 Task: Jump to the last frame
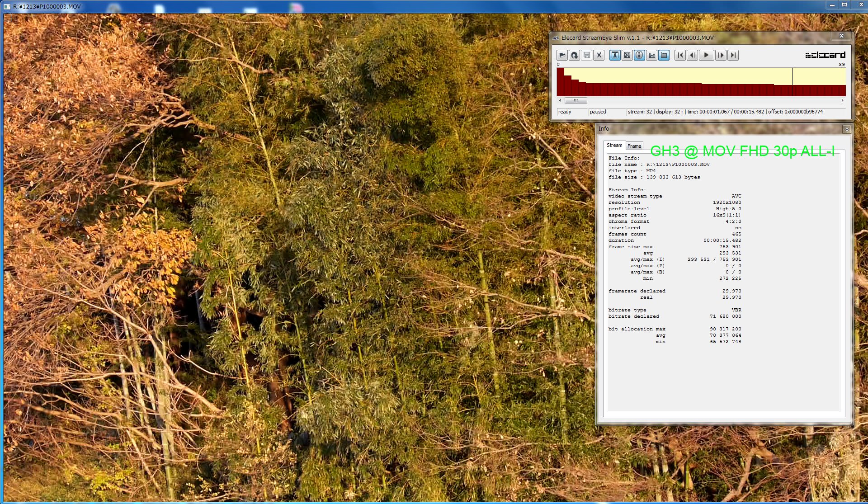point(733,55)
